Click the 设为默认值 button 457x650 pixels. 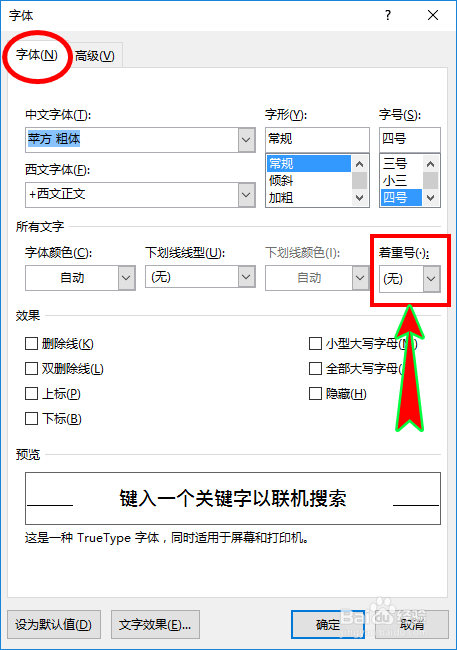click(x=53, y=624)
